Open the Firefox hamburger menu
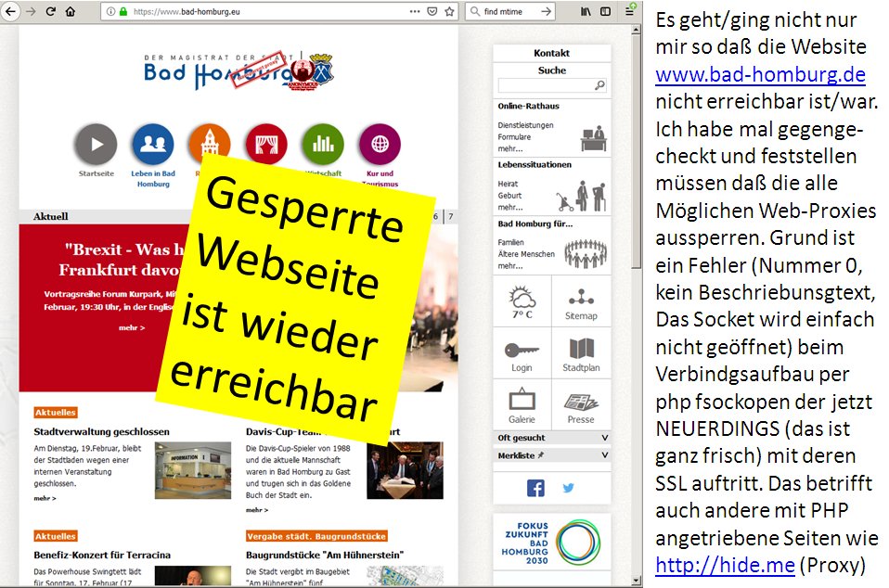This screenshot has width=889, height=588. [x=630, y=12]
